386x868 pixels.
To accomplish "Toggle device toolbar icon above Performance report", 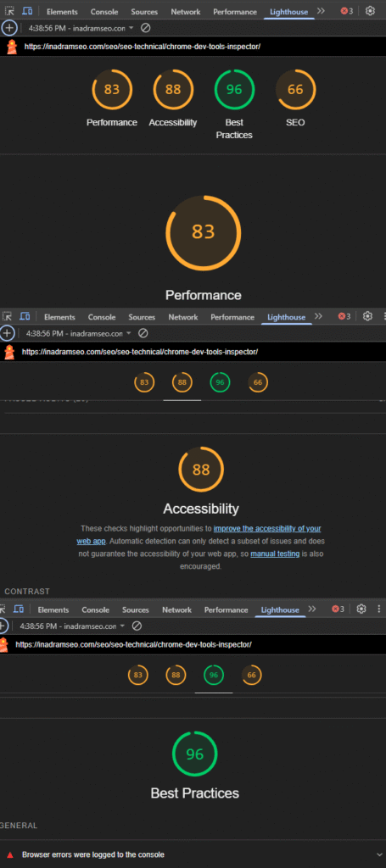I will 27,11.
